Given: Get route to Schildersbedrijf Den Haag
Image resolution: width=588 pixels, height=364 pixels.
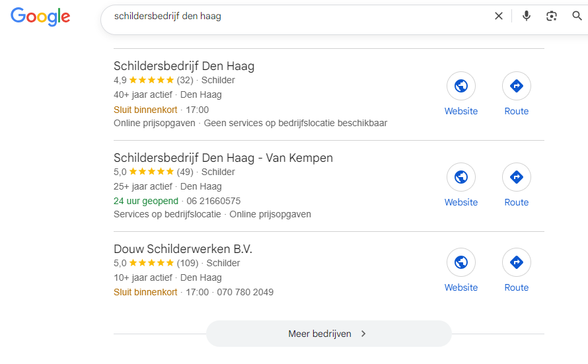Looking at the screenshot, I should [x=517, y=86].
